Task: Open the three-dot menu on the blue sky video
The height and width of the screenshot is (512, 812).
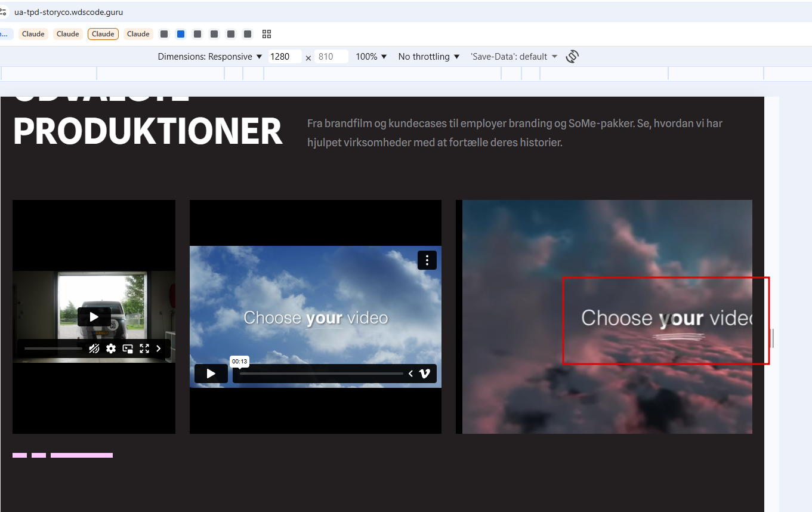Action: click(x=427, y=260)
